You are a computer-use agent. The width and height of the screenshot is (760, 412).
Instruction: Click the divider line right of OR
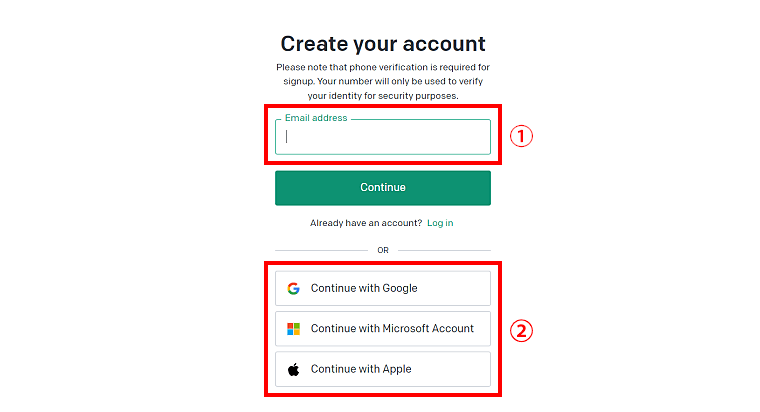[444, 250]
